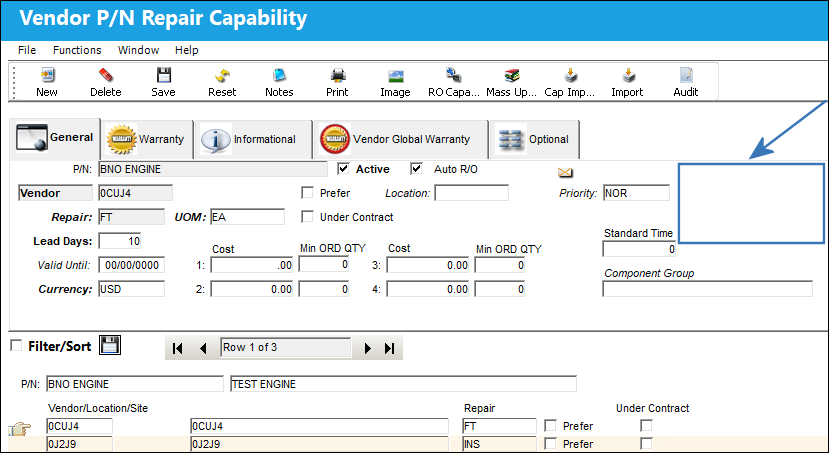Open Notes from the toolbar
829x453 pixels.
tap(279, 76)
